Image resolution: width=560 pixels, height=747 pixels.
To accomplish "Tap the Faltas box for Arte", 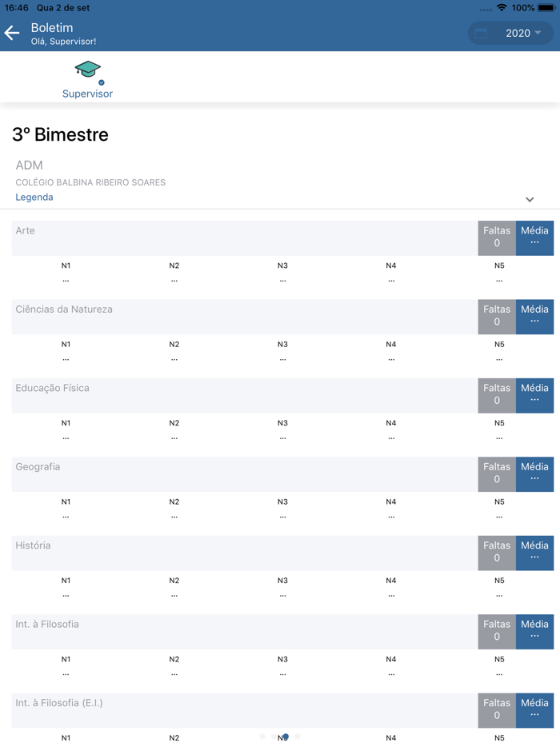I will point(497,238).
